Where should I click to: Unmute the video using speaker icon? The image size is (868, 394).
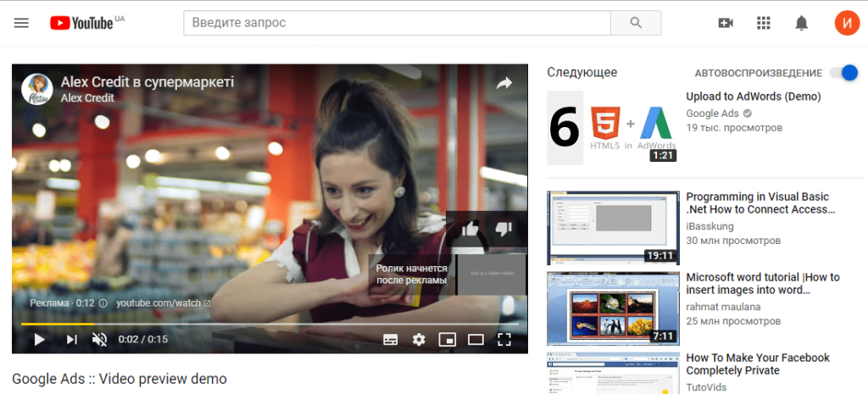click(100, 339)
